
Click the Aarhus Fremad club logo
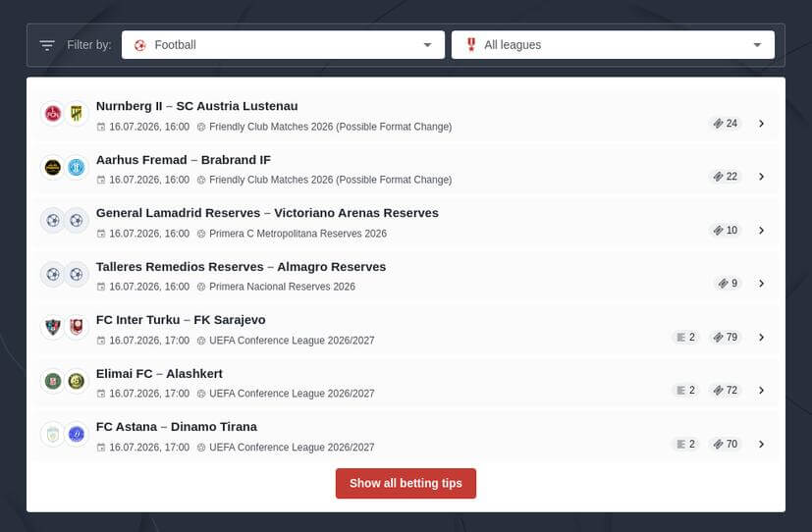pyautogui.click(x=53, y=167)
